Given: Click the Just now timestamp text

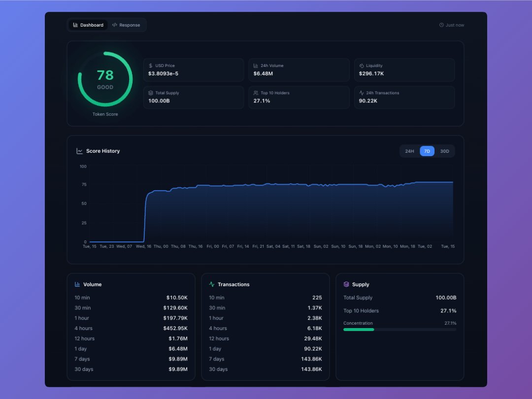Looking at the screenshot, I should [x=455, y=25].
